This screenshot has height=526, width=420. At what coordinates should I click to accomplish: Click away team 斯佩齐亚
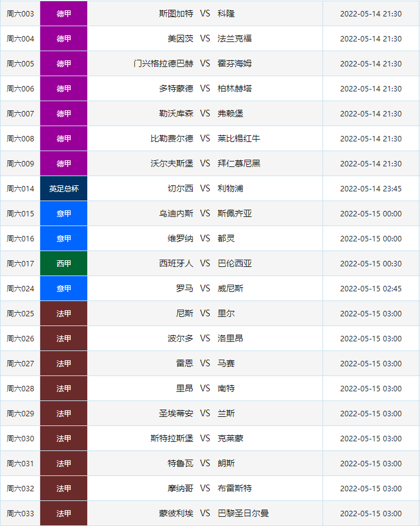(235, 214)
